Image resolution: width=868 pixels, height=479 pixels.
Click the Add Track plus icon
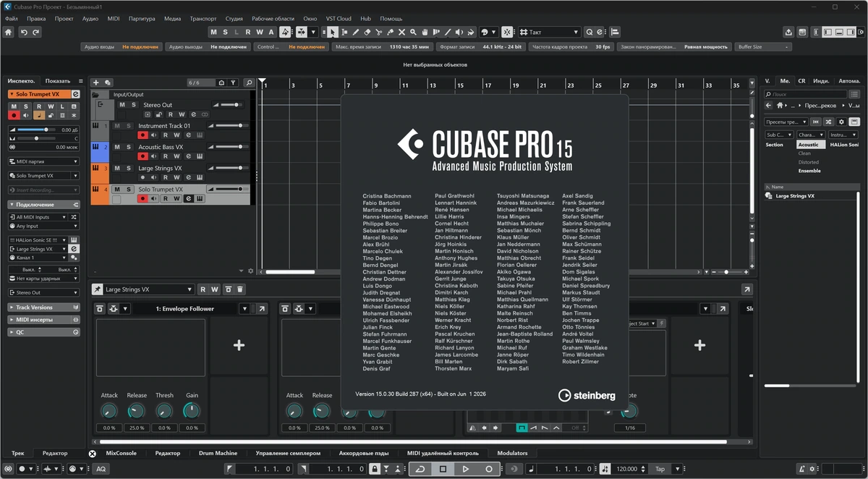tap(95, 83)
